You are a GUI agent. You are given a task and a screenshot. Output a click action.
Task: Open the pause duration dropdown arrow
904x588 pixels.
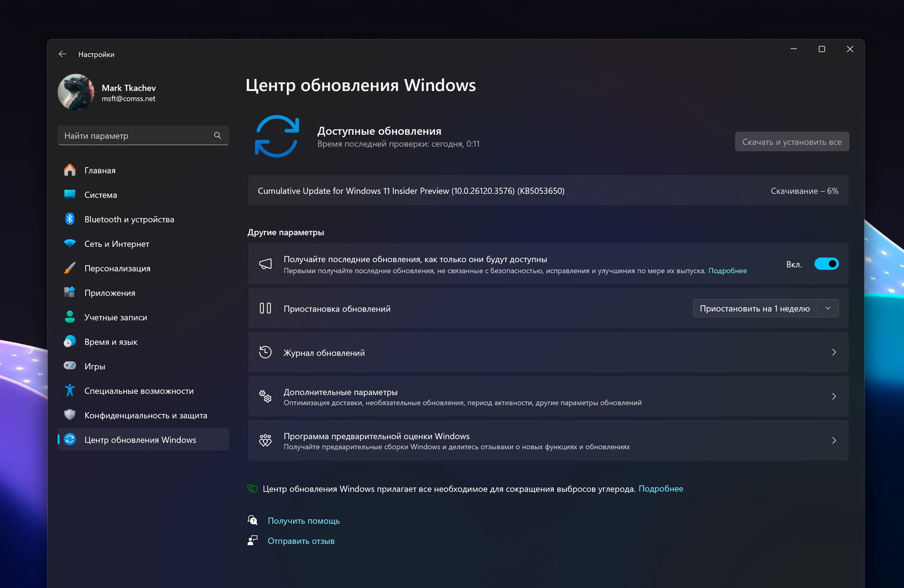[828, 308]
